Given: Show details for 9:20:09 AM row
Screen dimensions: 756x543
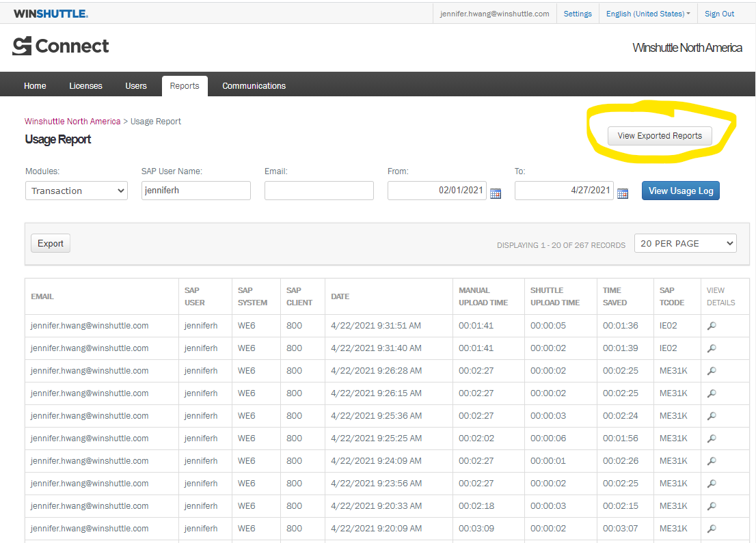Looking at the screenshot, I should [x=712, y=529].
